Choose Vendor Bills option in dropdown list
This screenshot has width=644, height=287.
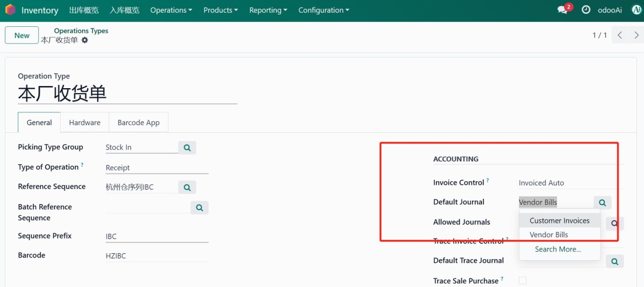(548, 235)
